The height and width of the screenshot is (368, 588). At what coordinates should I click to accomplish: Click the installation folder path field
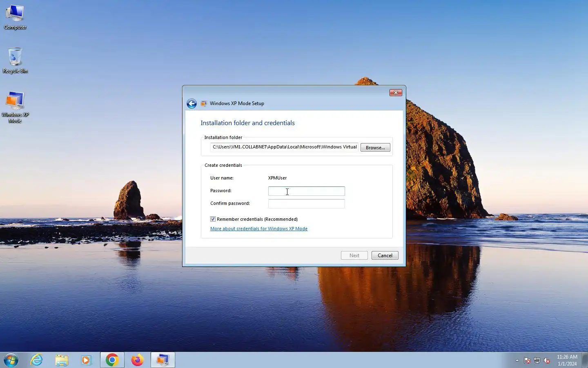(285, 147)
